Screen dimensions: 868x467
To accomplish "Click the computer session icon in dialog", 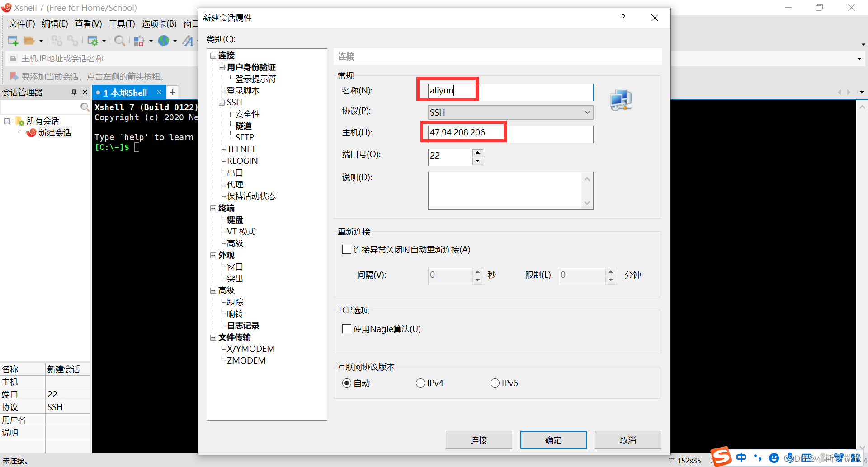I will 620,100.
